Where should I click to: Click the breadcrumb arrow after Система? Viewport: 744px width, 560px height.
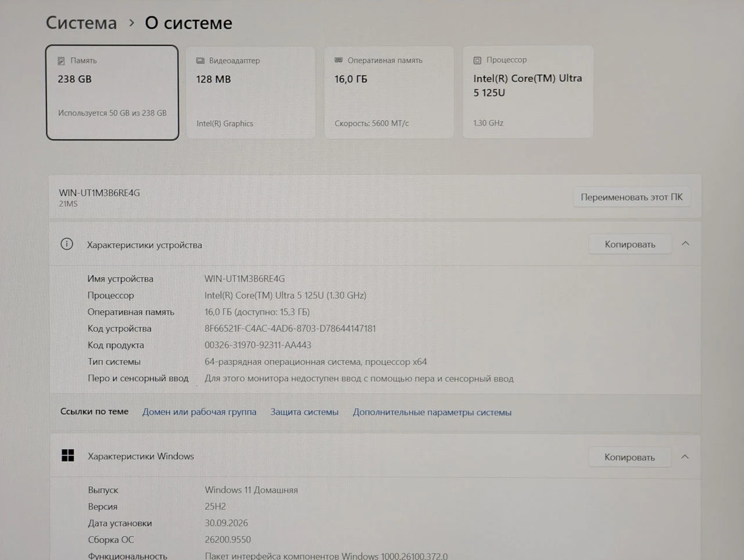click(x=132, y=23)
